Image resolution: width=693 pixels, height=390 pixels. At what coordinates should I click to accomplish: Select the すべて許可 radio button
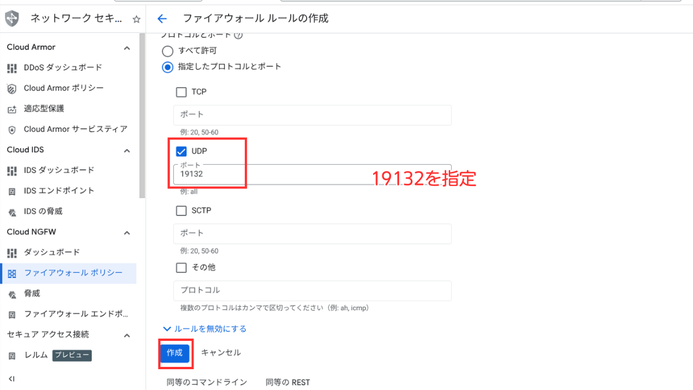point(168,51)
